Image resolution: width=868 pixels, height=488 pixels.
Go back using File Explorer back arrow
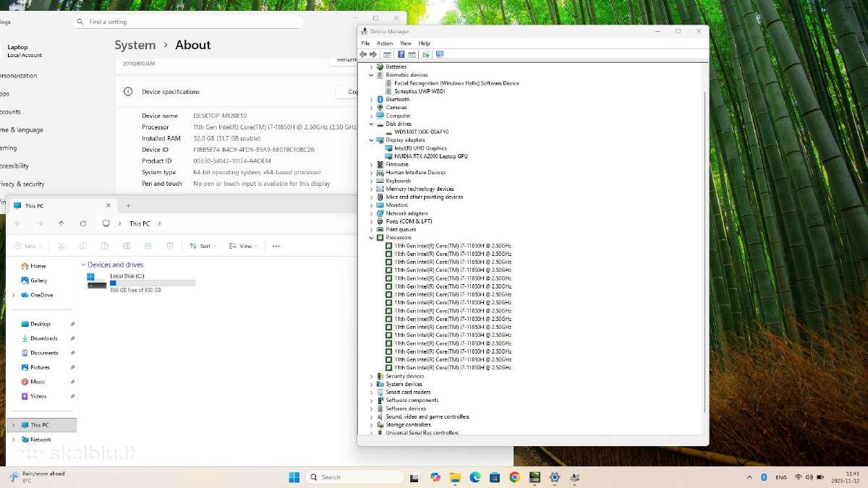pyautogui.click(x=18, y=223)
